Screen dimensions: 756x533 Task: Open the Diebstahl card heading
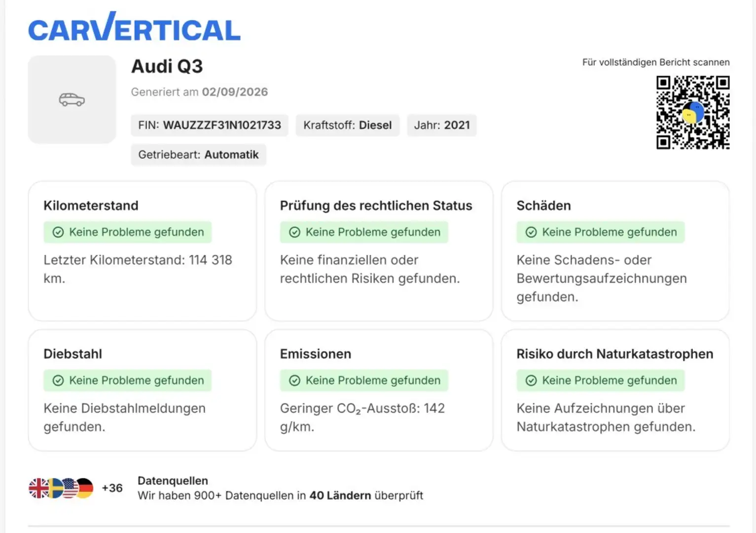point(73,354)
